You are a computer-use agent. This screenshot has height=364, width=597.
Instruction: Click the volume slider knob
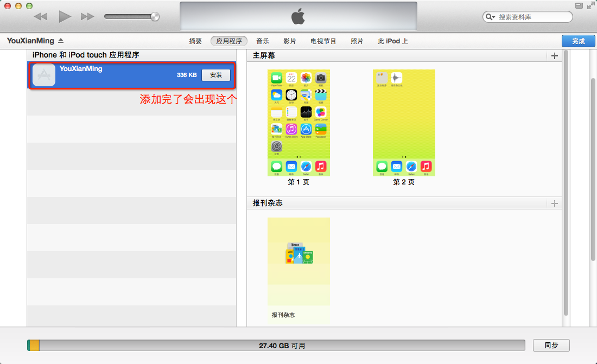[x=155, y=16]
